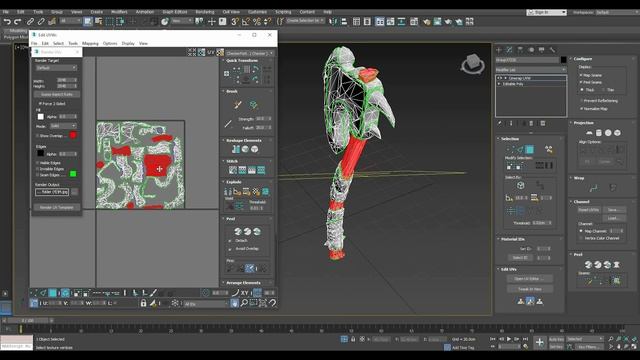Toggle the Angle Snap icon

click(246, 22)
